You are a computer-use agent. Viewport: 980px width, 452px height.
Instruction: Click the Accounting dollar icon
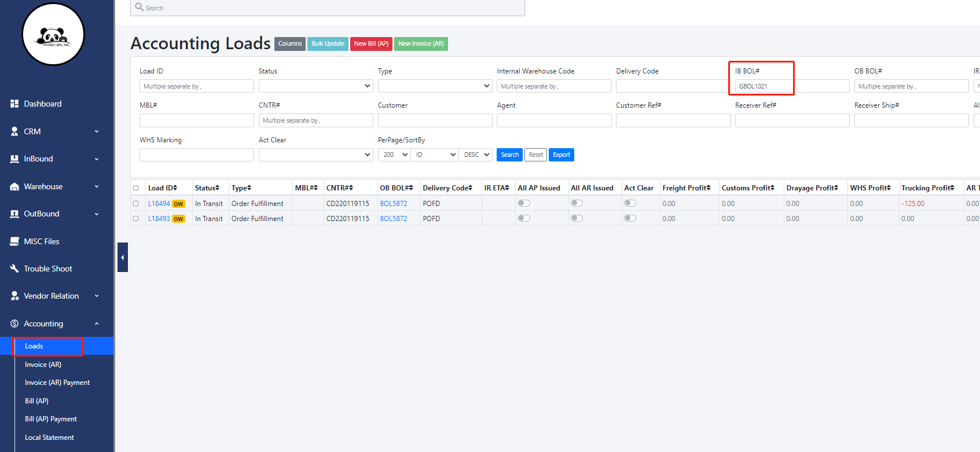[14, 324]
